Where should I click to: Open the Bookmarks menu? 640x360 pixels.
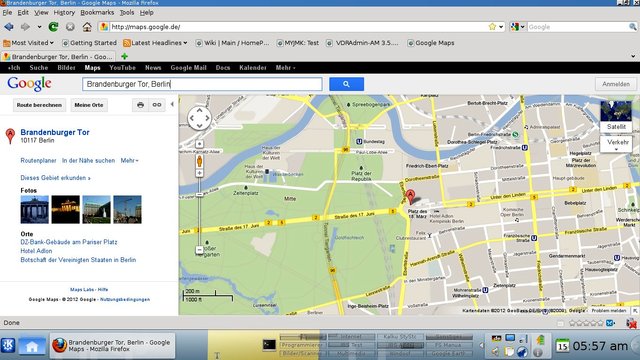pyautogui.click(x=97, y=13)
